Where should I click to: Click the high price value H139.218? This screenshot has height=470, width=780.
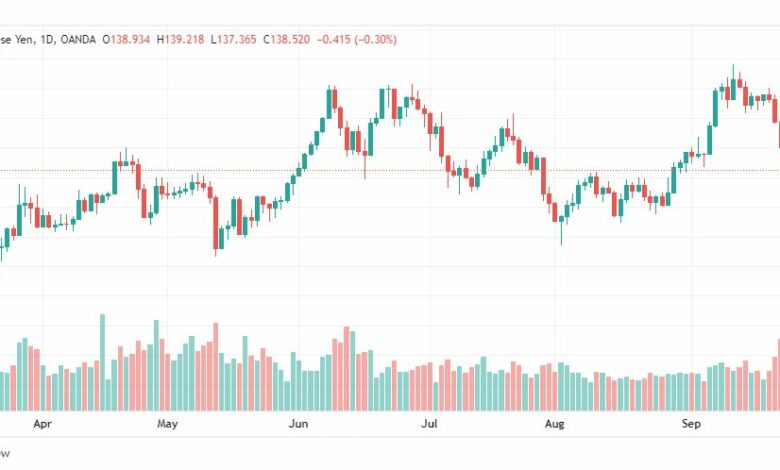[x=180, y=39]
